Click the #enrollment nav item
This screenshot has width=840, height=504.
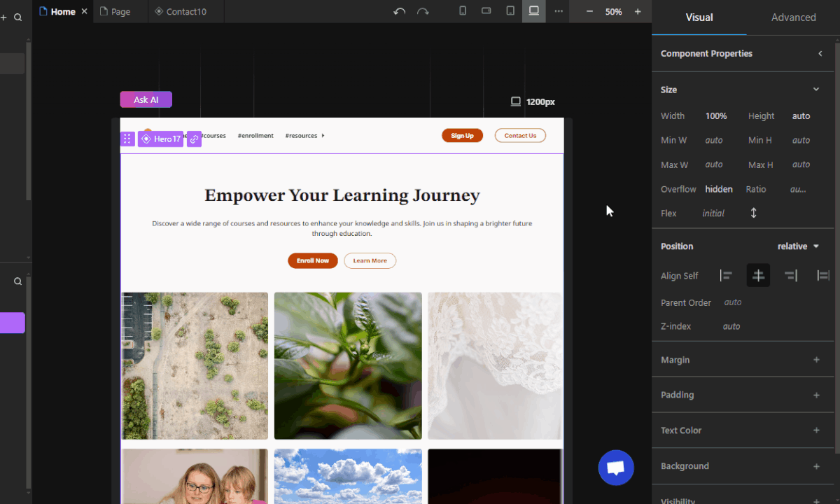coord(255,136)
